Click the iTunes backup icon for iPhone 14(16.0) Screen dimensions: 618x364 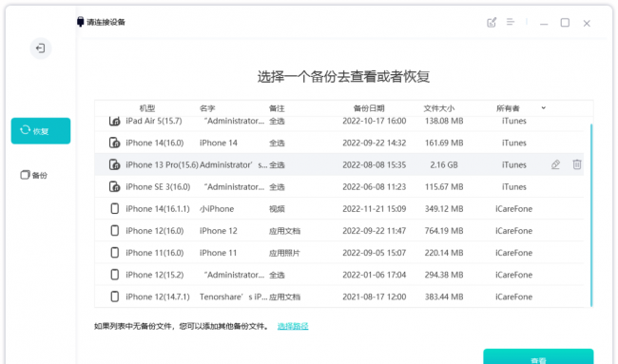[114, 143]
